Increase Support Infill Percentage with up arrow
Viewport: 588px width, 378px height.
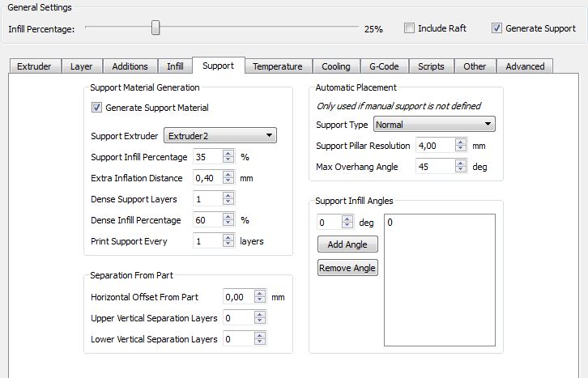(x=228, y=153)
